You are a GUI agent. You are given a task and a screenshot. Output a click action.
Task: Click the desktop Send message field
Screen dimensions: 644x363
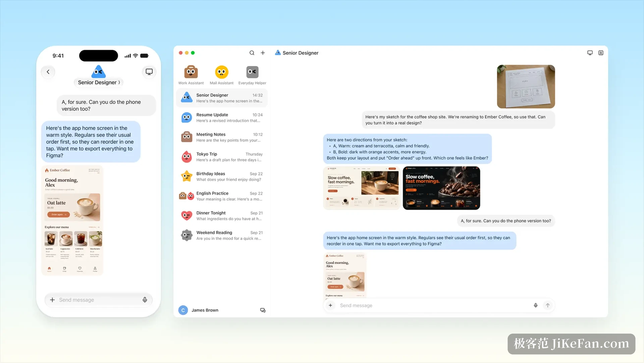(x=439, y=305)
